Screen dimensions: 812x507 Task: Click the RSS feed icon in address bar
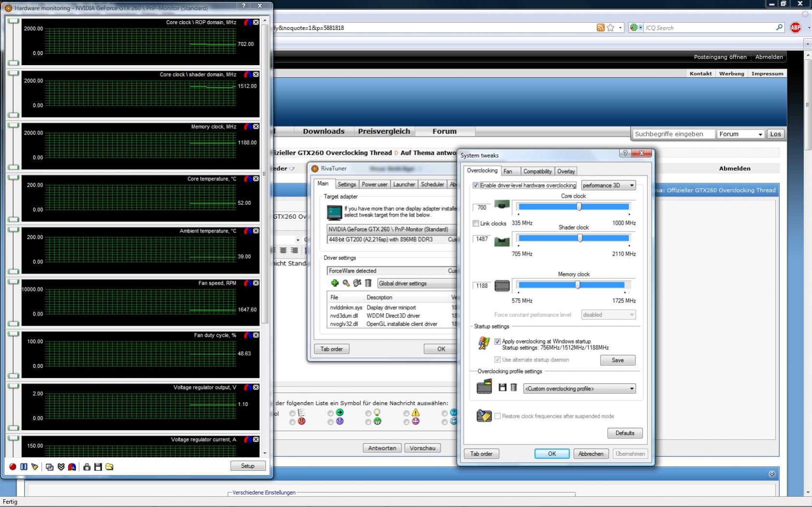click(x=600, y=28)
